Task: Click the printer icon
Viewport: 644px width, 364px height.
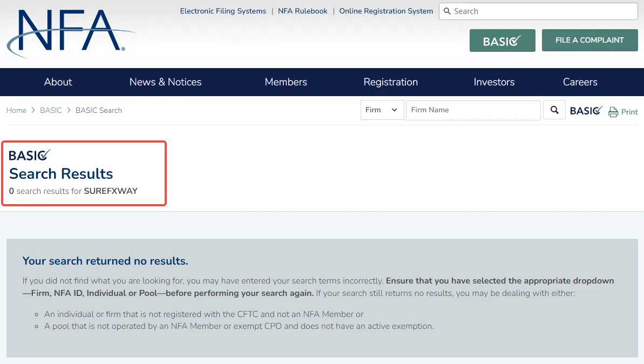Action: (x=613, y=112)
